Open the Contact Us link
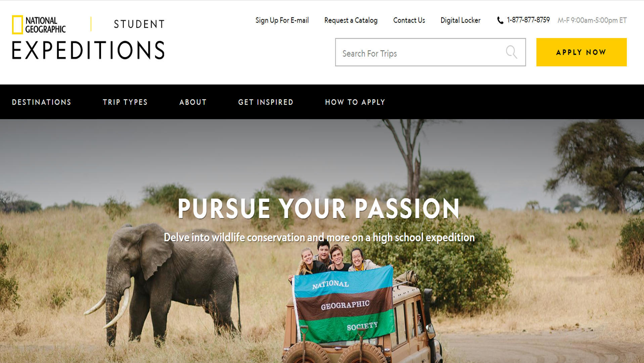 (x=409, y=20)
